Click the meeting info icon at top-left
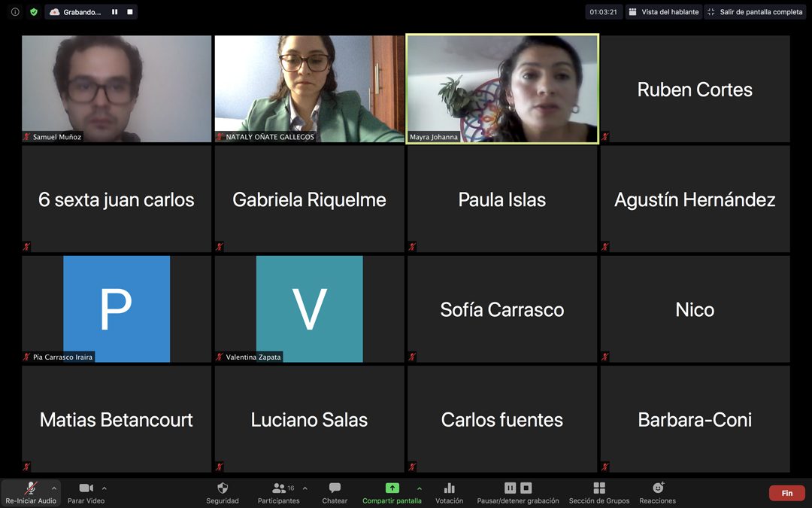This screenshot has width=812, height=508. click(15, 12)
